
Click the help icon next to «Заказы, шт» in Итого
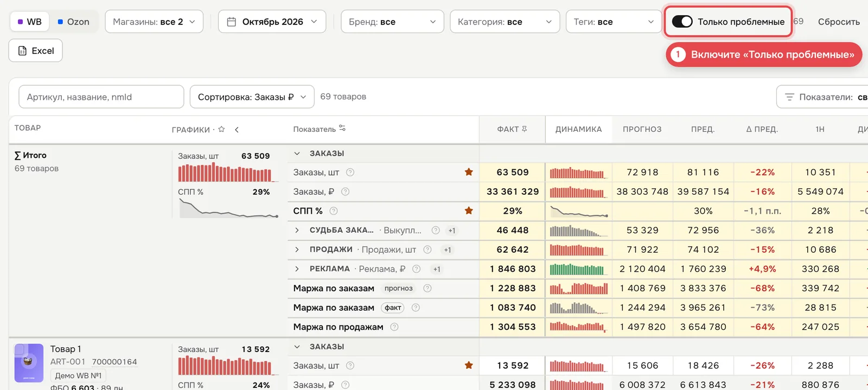pos(350,172)
